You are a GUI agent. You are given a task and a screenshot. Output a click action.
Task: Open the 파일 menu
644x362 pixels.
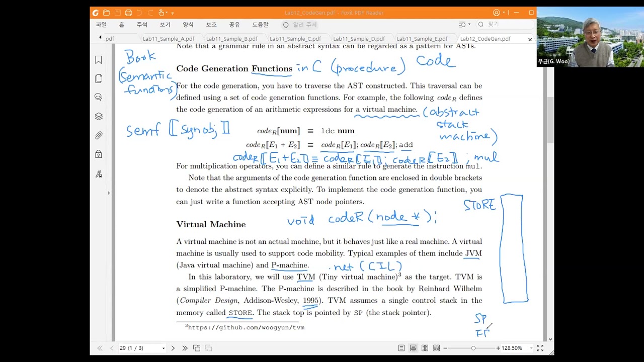pyautogui.click(x=101, y=25)
